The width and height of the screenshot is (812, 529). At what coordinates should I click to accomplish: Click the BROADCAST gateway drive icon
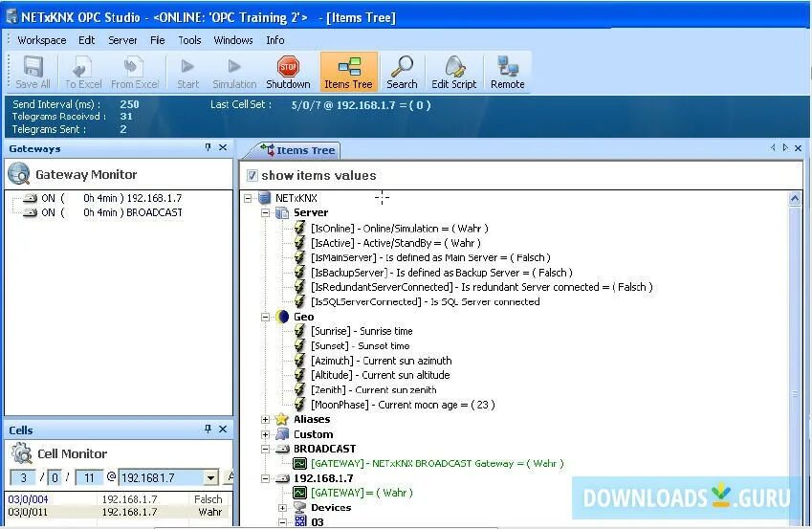click(282, 449)
